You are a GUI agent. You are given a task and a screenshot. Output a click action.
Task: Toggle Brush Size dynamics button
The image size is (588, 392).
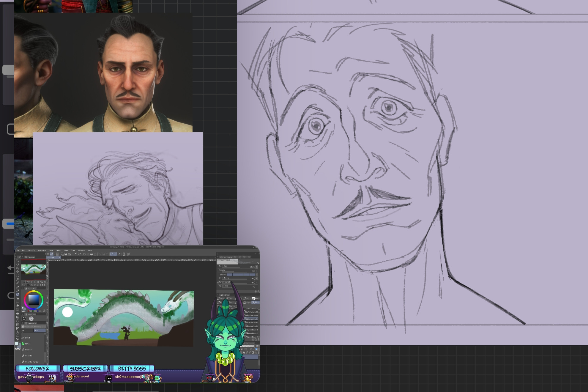[257, 267]
